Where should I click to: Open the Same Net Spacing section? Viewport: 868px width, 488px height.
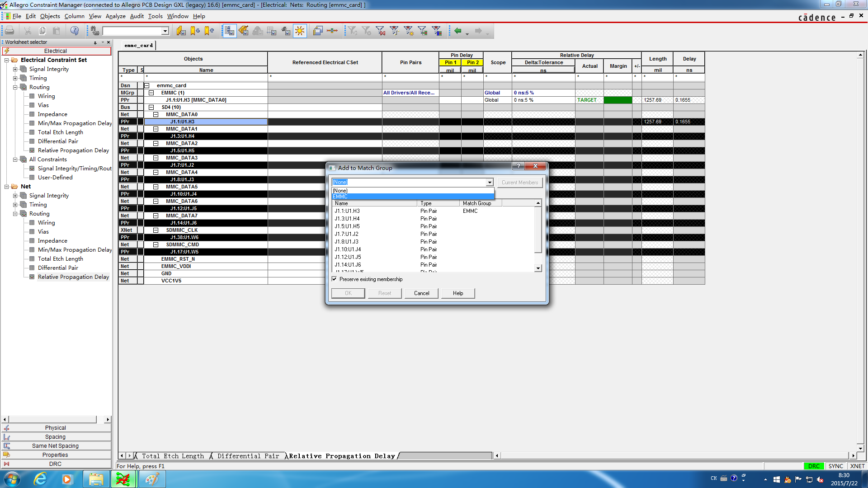point(56,446)
